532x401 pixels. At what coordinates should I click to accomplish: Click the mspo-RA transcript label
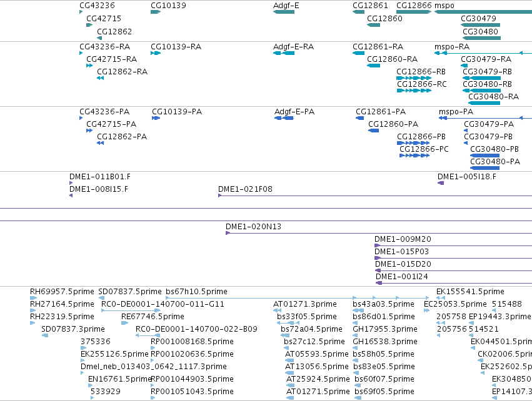pyautogui.click(x=452, y=46)
